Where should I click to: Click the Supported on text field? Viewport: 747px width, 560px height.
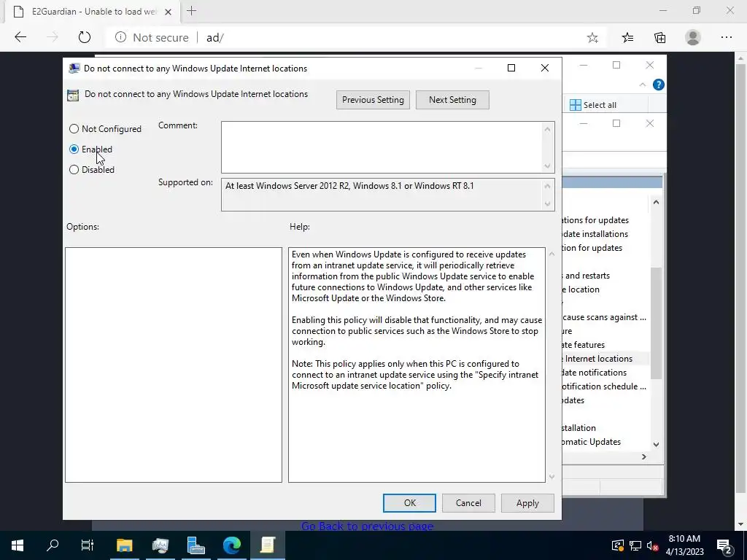tap(382, 194)
